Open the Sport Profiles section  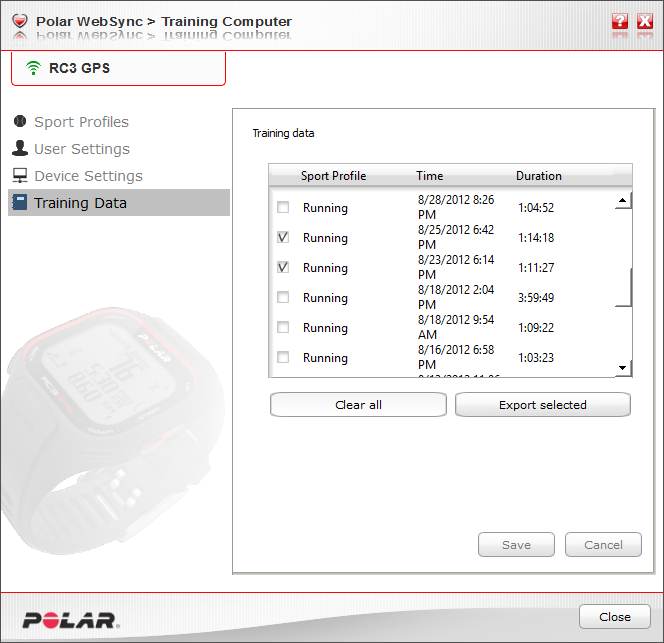[81, 122]
